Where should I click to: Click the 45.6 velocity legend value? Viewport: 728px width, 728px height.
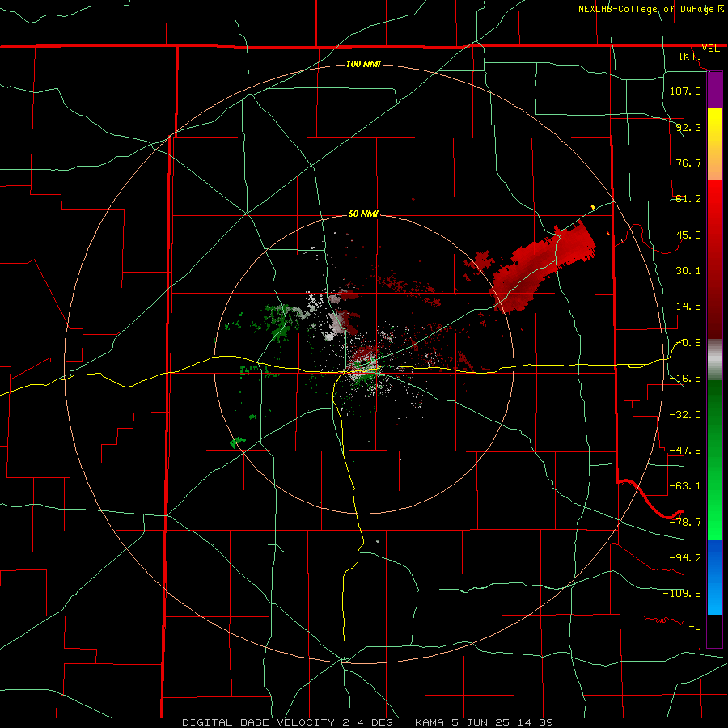[x=688, y=235]
